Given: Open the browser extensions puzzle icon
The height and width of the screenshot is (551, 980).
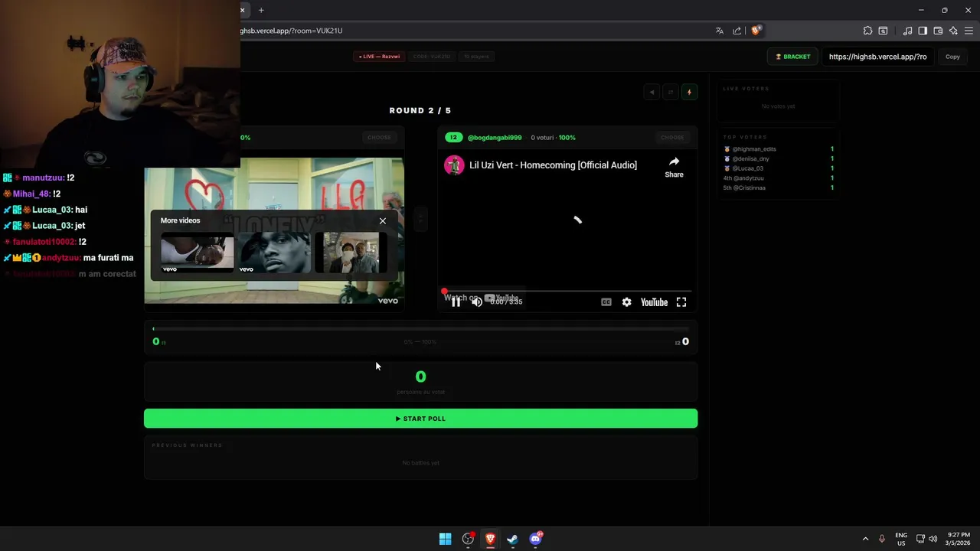Looking at the screenshot, I should pos(867,31).
